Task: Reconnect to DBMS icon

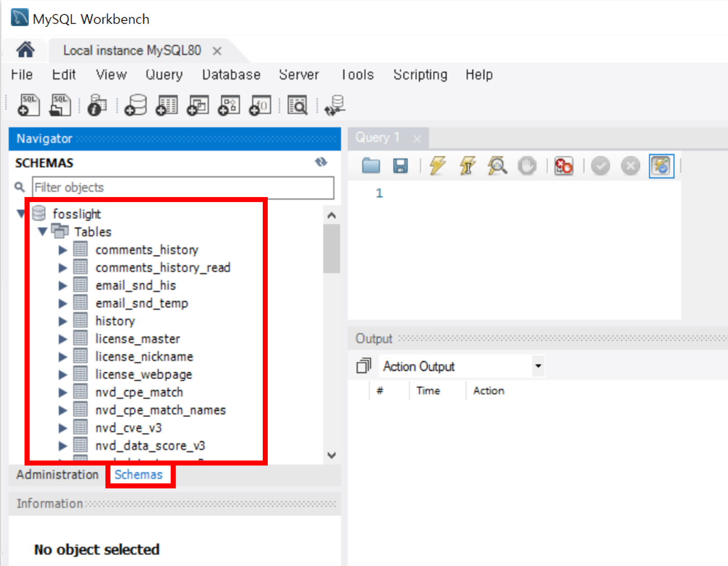Action: [x=335, y=105]
